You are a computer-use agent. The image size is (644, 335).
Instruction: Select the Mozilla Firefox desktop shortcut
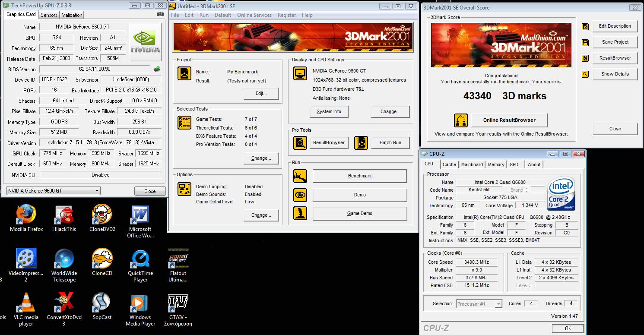tap(26, 218)
